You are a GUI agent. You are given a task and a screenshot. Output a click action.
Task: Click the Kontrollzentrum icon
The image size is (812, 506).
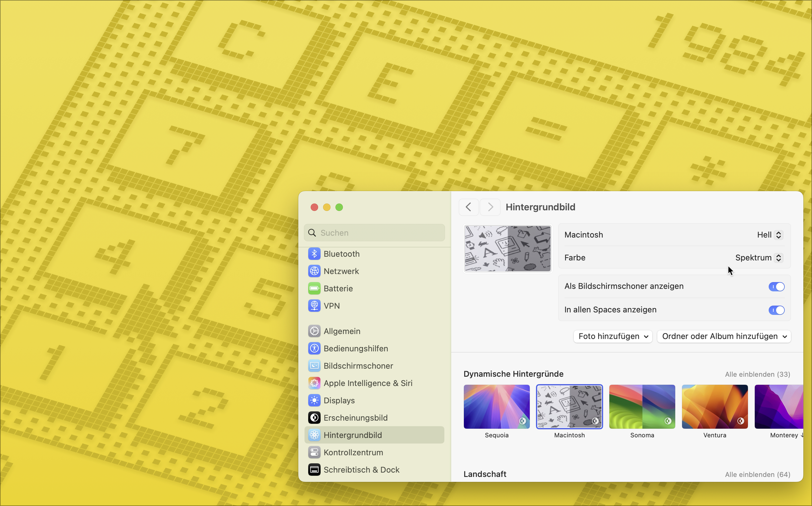(314, 452)
